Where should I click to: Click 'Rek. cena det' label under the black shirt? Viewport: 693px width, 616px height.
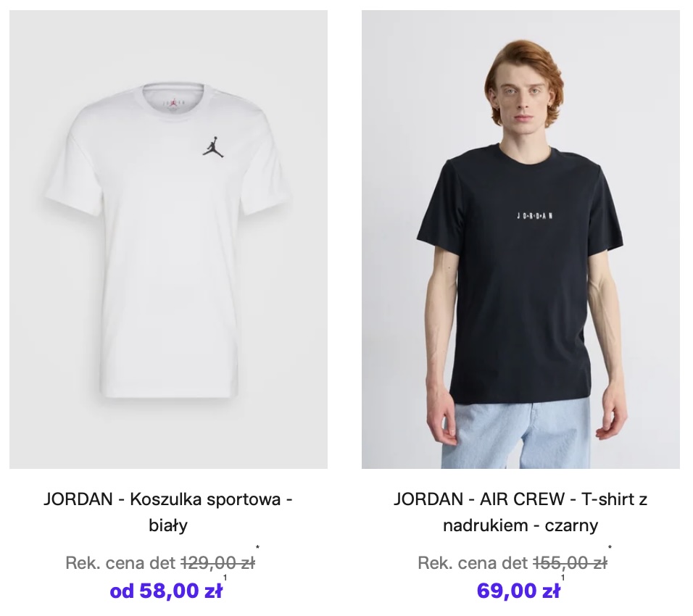pos(473,563)
